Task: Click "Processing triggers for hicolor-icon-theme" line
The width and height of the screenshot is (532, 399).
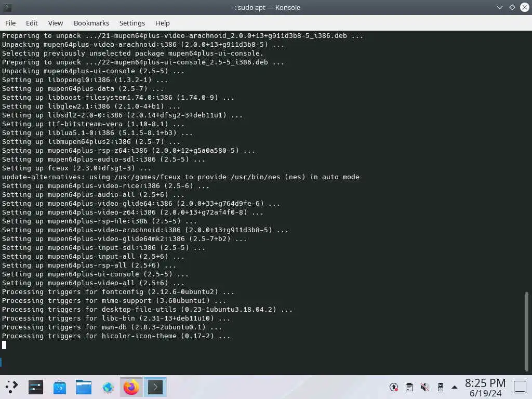Action: [x=116, y=336]
